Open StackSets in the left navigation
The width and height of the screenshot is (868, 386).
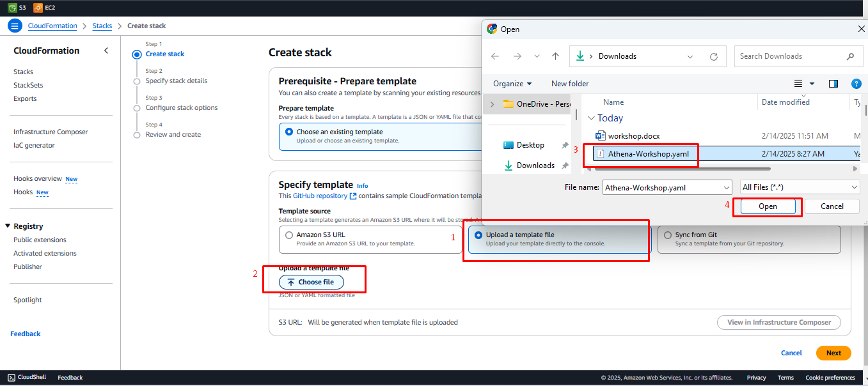(28, 85)
